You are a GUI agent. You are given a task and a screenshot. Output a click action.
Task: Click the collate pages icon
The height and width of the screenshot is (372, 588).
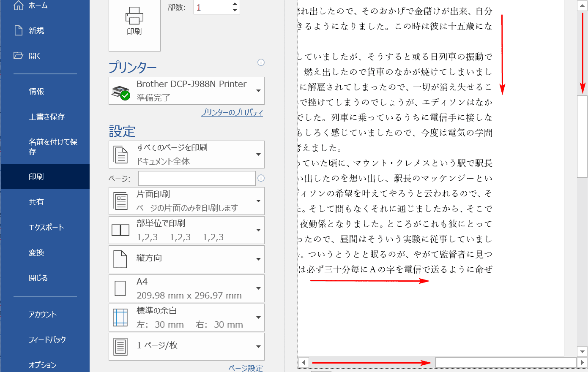(x=120, y=230)
